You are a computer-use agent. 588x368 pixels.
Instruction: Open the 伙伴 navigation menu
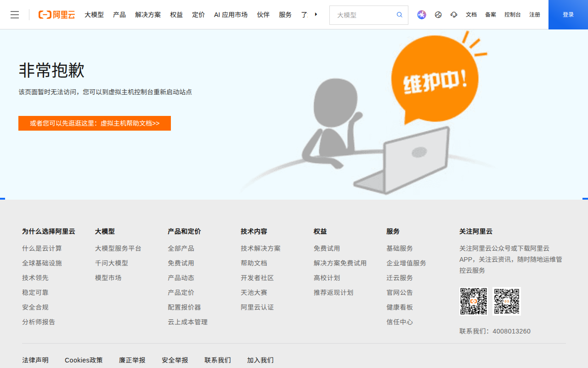(263, 15)
